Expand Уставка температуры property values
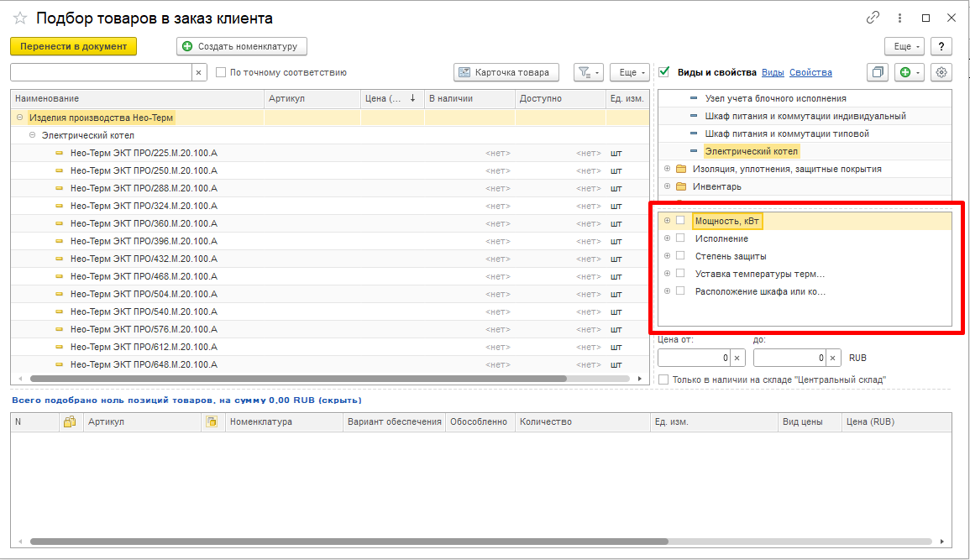 [667, 273]
